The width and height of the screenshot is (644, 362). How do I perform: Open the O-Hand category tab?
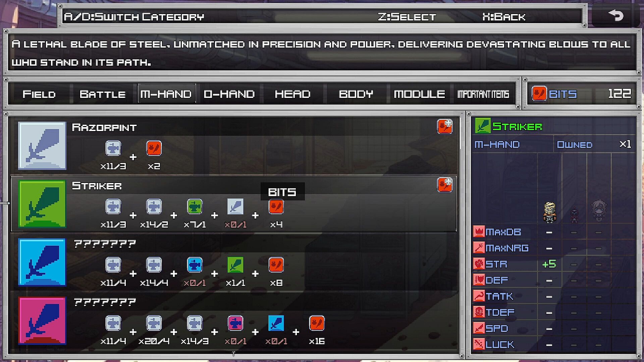tap(229, 94)
